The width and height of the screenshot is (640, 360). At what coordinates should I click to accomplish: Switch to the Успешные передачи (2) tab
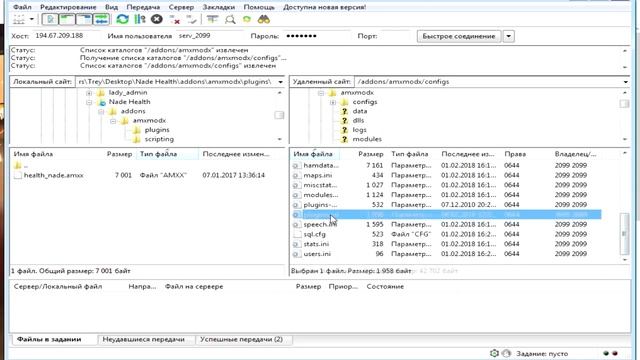(241, 339)
